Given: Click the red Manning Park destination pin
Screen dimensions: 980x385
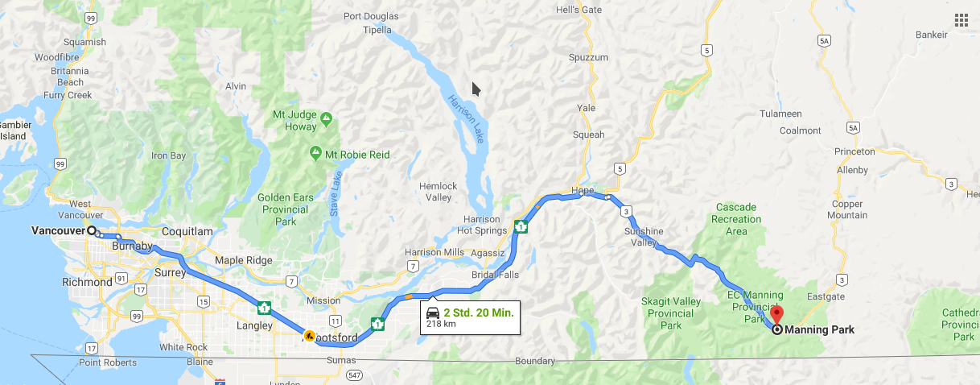Looking at the screenshot, I should click(x=776, y=316).
